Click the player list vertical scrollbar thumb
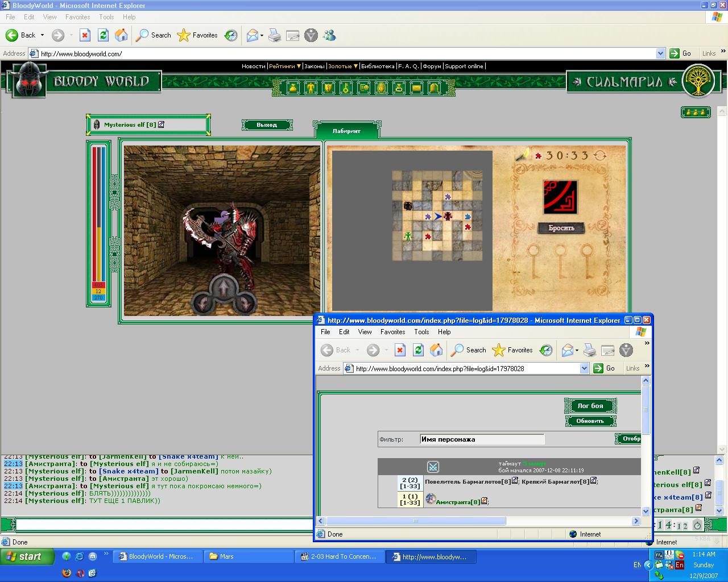This screenshot has height=582, width=728. 719,492
